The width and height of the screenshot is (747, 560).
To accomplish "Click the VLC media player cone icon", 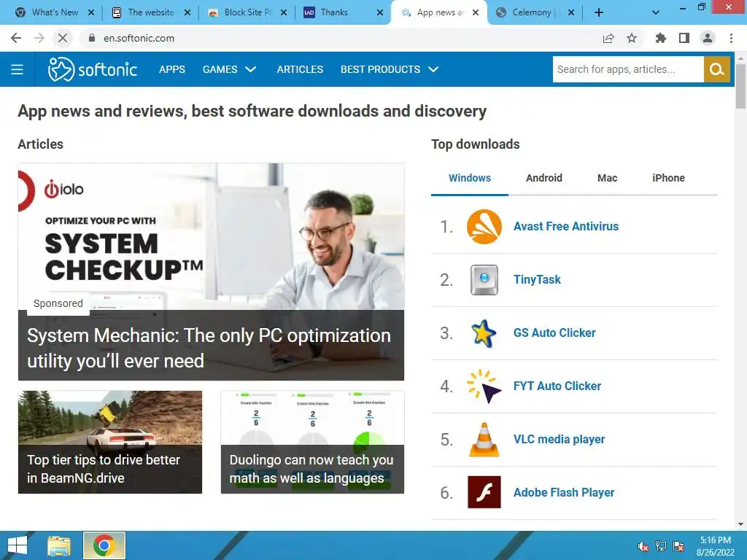I will [484, 440].
